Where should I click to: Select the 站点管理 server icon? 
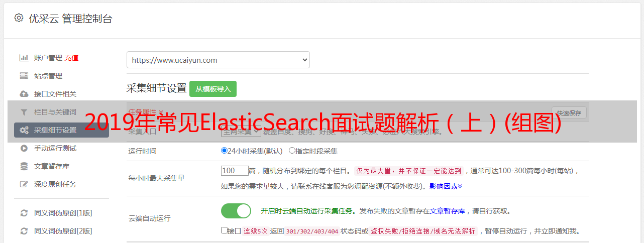pyautogui.click(x=24, y=76)
